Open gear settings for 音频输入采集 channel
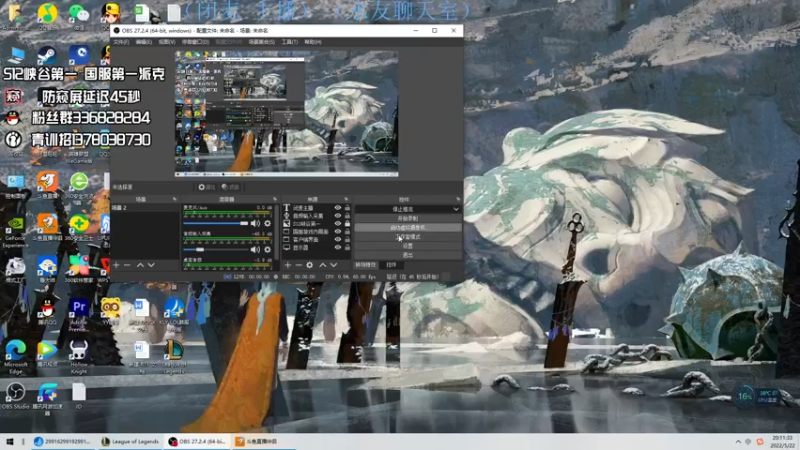This screenshot has width=800, height=450. click(x=267, y=249)
